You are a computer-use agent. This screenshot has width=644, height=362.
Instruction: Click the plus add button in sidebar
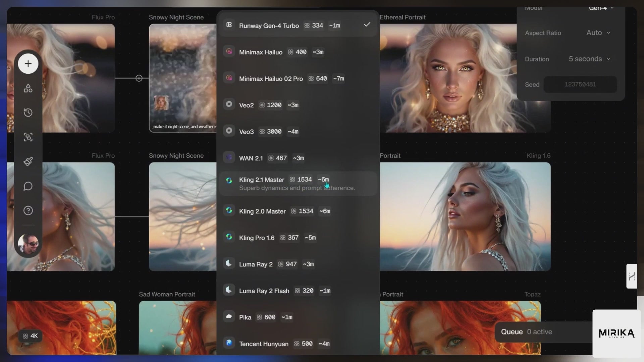pos(28,64)
